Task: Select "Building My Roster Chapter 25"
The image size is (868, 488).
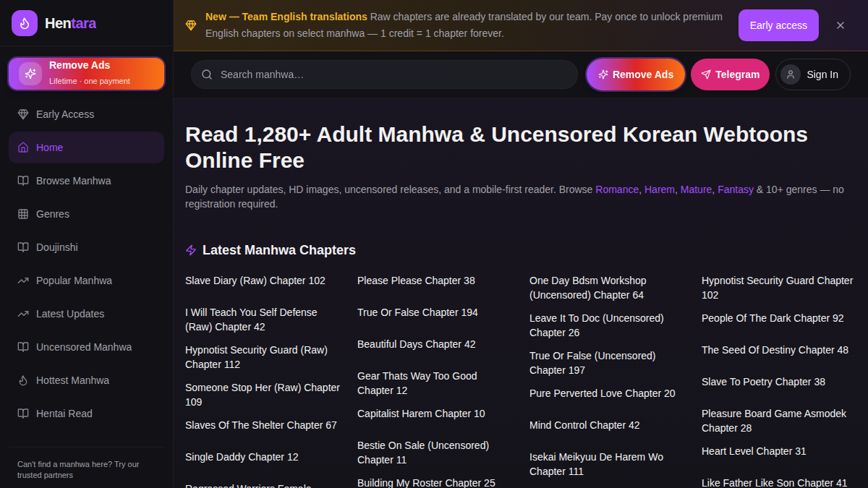Action: click(426, 483)
